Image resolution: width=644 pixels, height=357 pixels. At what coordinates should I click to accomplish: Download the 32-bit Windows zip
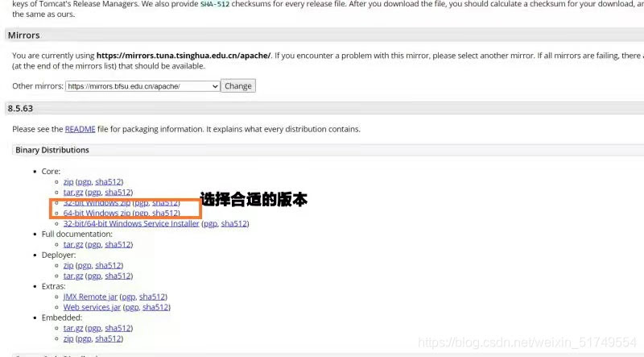[x=97, y=203]
